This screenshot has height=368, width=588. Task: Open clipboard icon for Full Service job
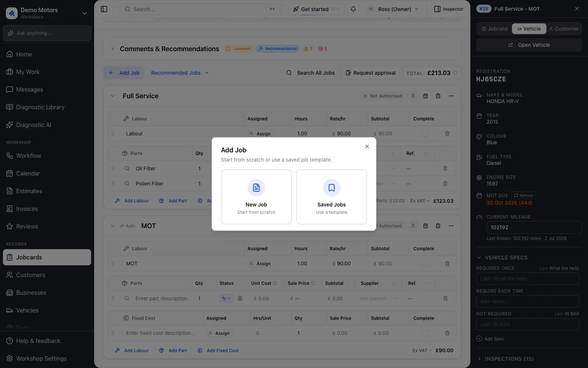click(x=438, y=96)
